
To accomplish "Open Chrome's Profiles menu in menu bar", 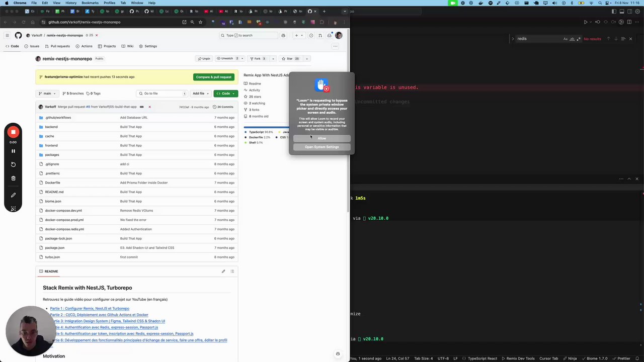I will click(x=110, y=3).
